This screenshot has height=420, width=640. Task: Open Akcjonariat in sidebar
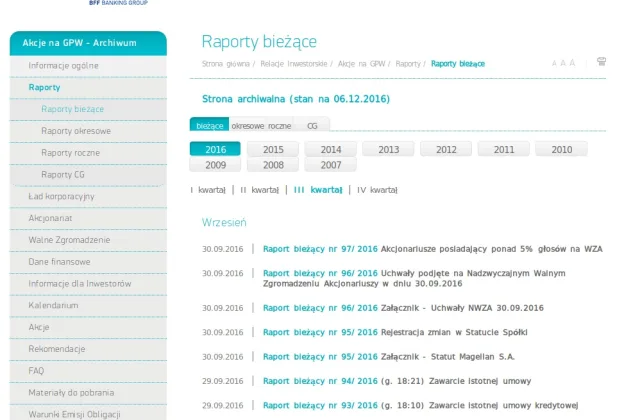point(88,218)
